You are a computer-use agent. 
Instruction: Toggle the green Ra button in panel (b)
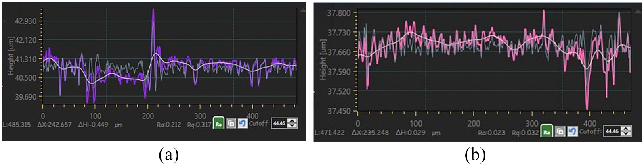tap(547, 131)
